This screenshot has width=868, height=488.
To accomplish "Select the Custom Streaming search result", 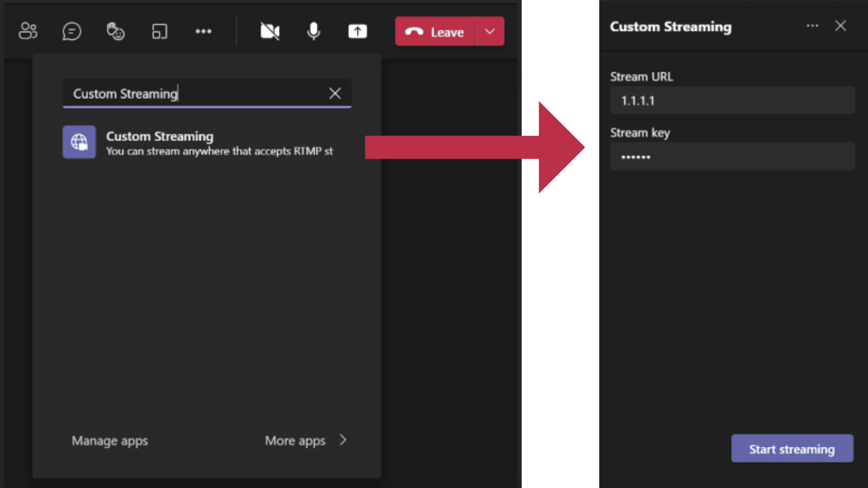I will (219, 143).
